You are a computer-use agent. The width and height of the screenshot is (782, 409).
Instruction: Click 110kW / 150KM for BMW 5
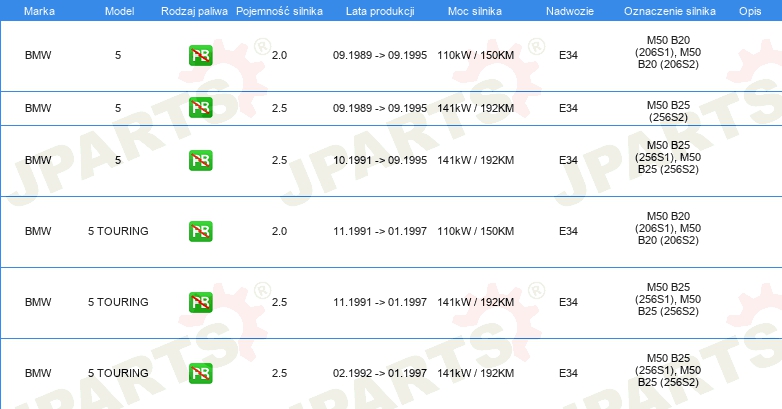[476, 55]
